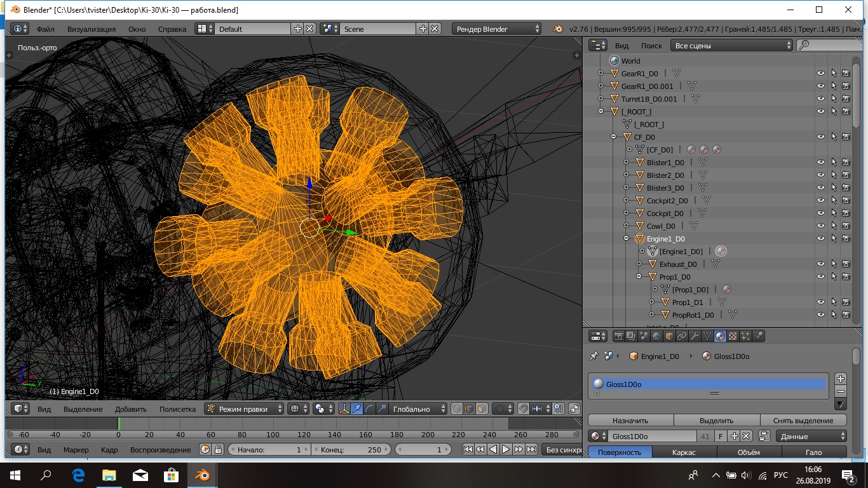Switch to World properties globe icon

coord(656,336)
